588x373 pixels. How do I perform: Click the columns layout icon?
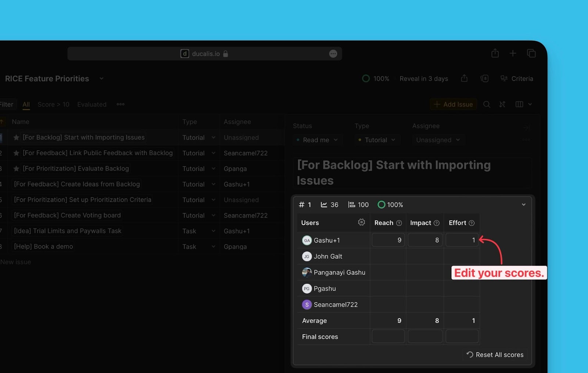click(x=519, y=104)
